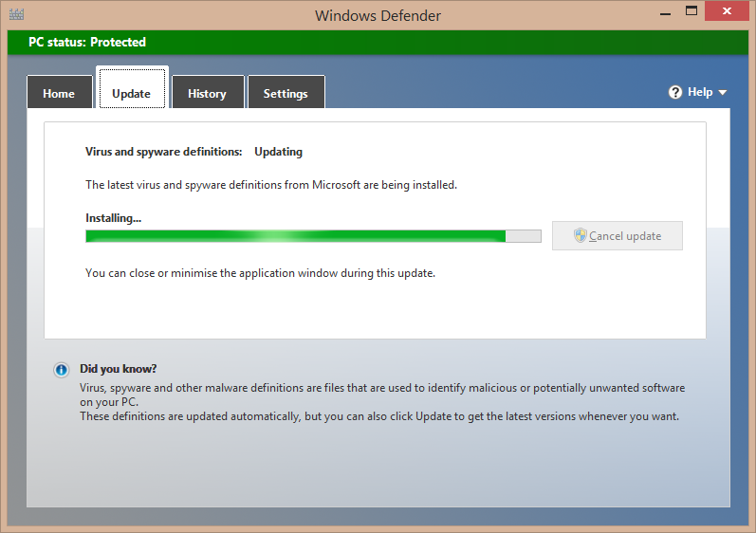The image size is (756, 533).
Task: Click the "Did you know?" heading
Action: [x=119, y=369]
